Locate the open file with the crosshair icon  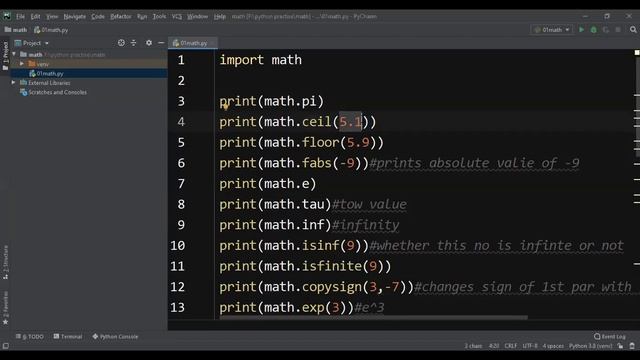[x=121, y=43]
